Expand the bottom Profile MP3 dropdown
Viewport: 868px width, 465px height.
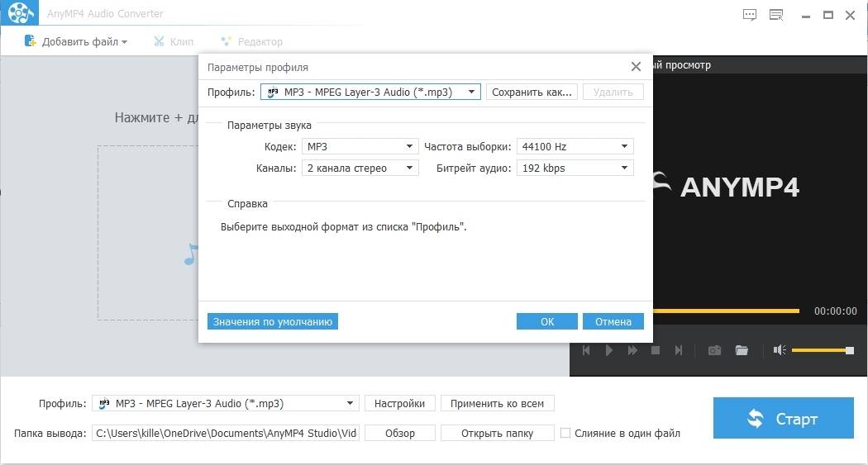click(x=226, y=404)
